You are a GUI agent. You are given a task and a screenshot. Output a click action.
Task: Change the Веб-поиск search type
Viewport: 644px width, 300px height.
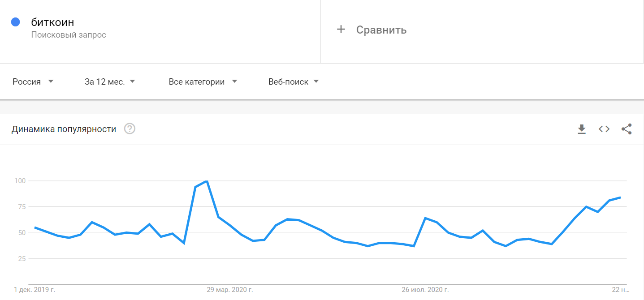(x=294, y=81)
